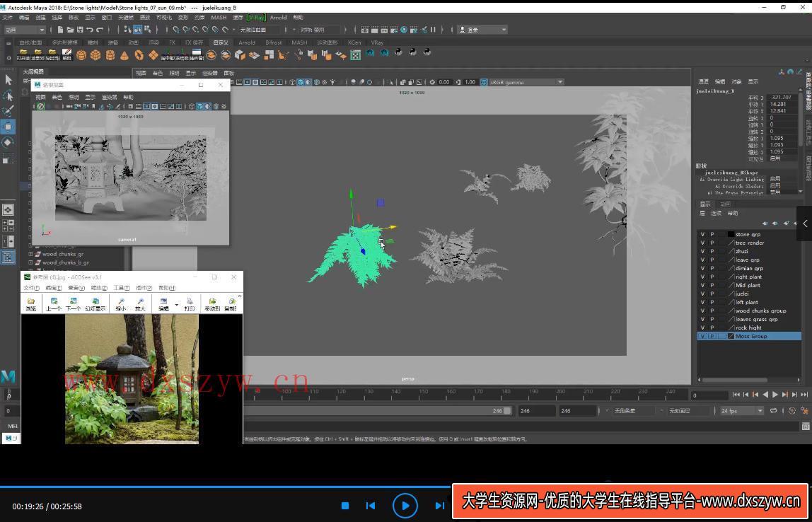Toggle visibility V of stone grp layer
The image size is (812, 522).
point(703,235)
